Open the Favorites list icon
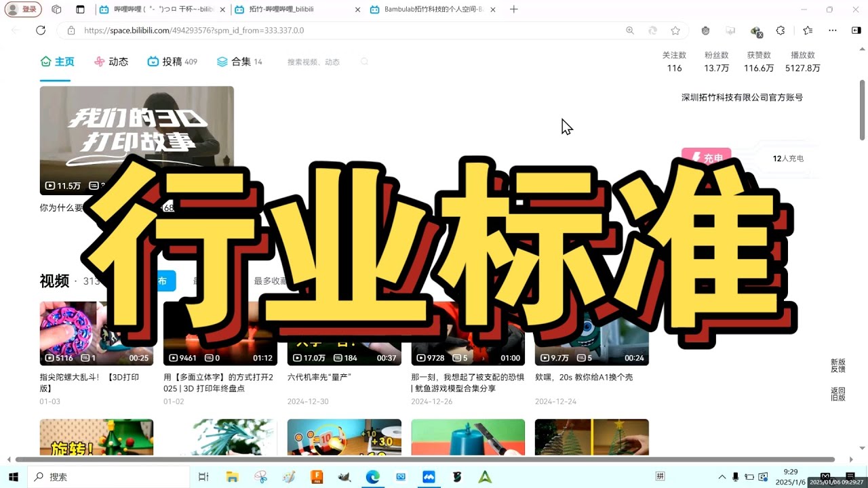The image size is (868, 488). (x=808, y=30)
